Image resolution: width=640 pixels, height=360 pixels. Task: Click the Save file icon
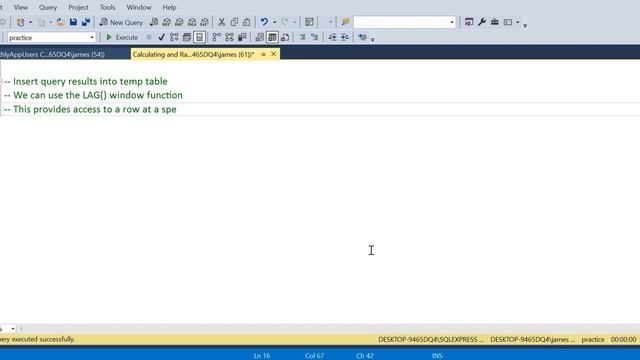coord(73,22)
